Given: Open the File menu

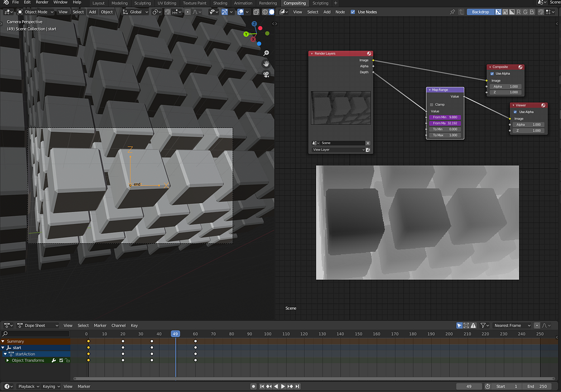Looking at the screenshot, I should 15,2.
